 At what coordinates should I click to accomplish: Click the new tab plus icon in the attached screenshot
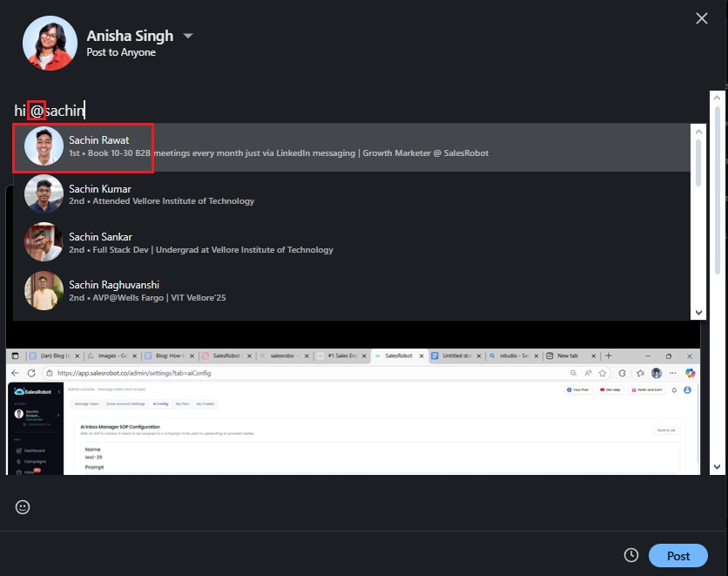pyautogui.click(x=608, y=356)
